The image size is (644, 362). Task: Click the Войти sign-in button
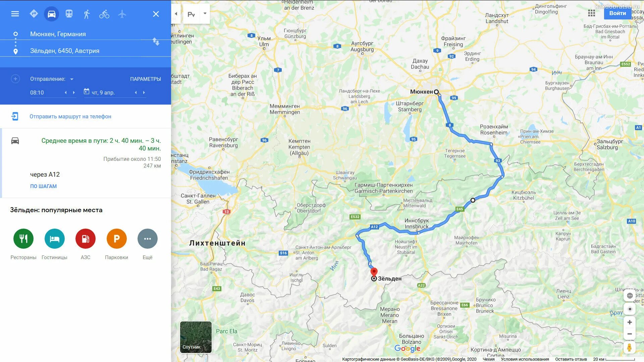(x=618, y=13)
